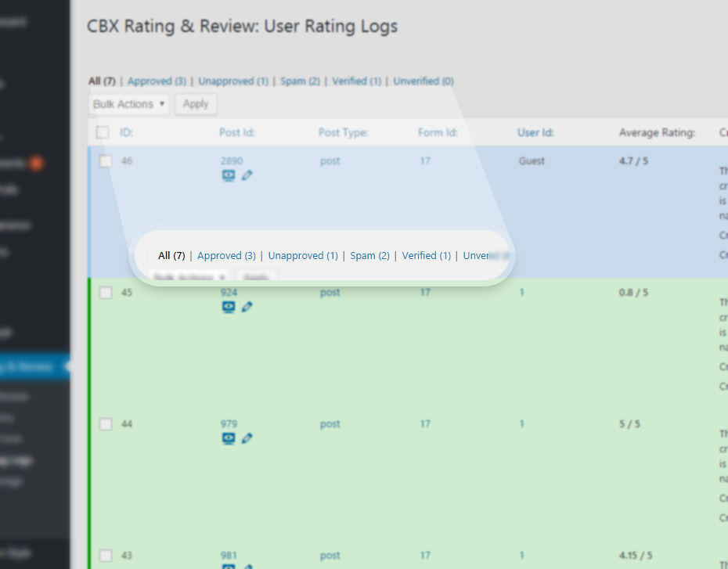Open post link 979
This screenshot has width=728, height=569.
point(229,423)
